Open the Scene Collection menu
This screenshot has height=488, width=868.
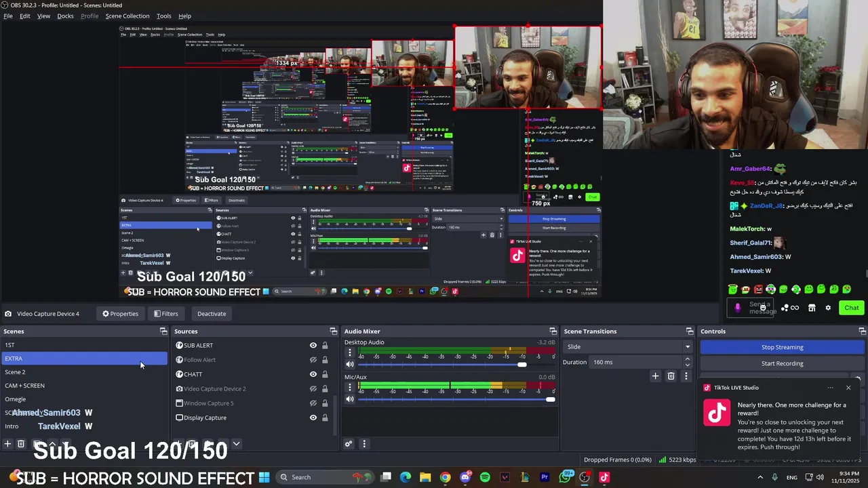(127, 16)
